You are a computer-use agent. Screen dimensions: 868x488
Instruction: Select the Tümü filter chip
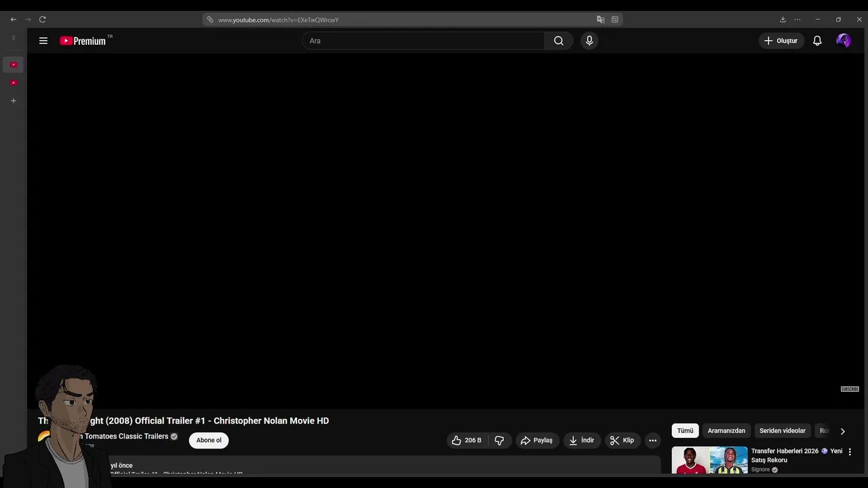[685, 431]
